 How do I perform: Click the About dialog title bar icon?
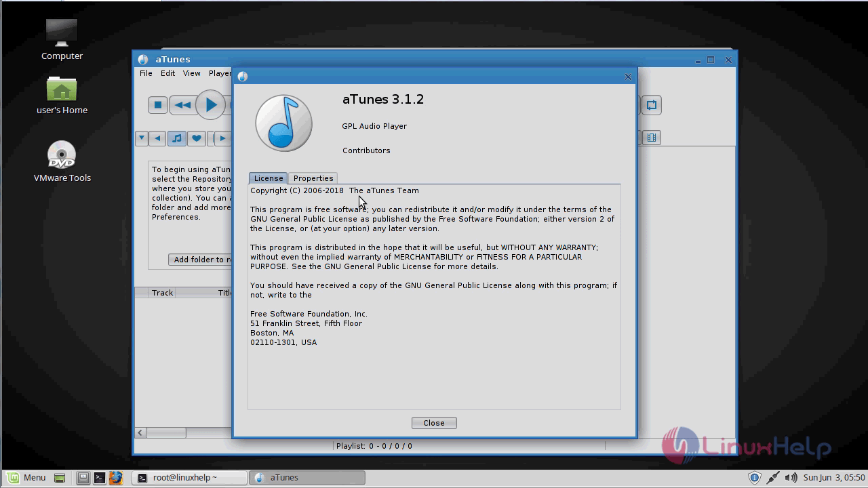click(243, 77)
